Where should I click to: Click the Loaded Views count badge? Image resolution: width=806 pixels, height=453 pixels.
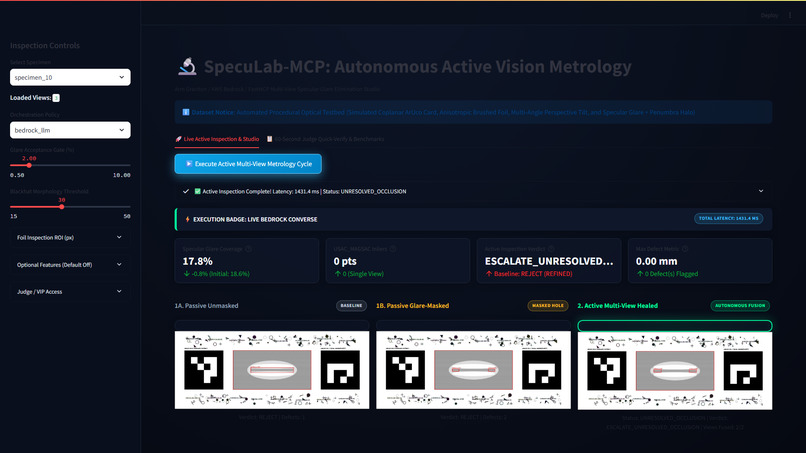point(56,98)
